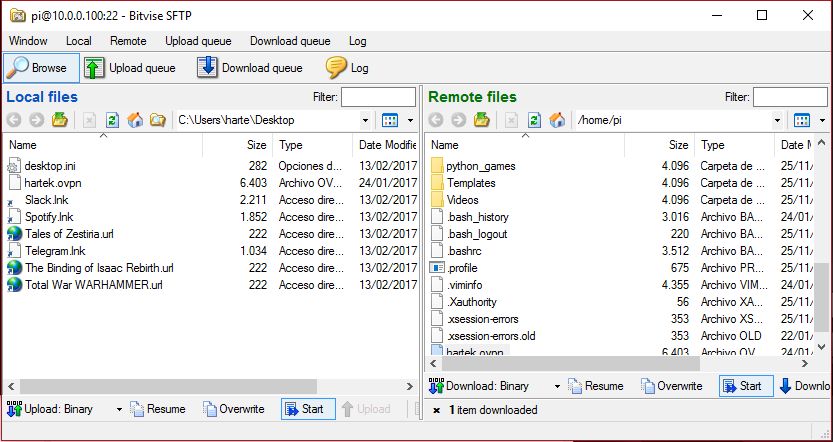This screenshot has width=833, height=442.
Task: Click the local panel refresh icon
Action: click(112, 120)
